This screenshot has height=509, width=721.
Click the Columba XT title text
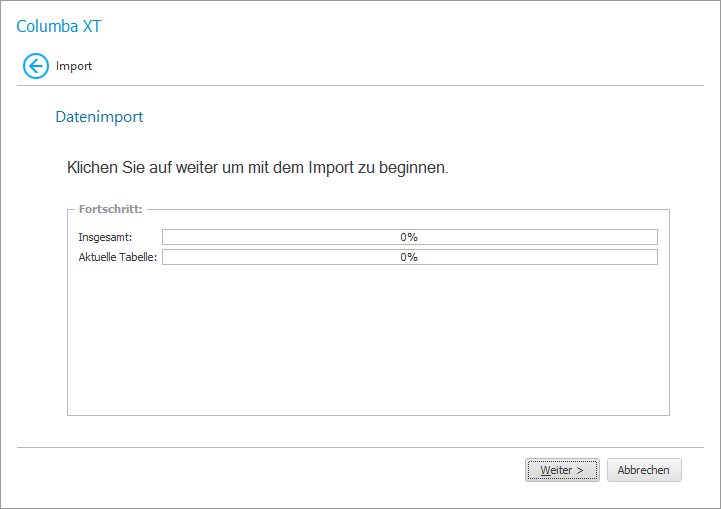tap(59, 27)
